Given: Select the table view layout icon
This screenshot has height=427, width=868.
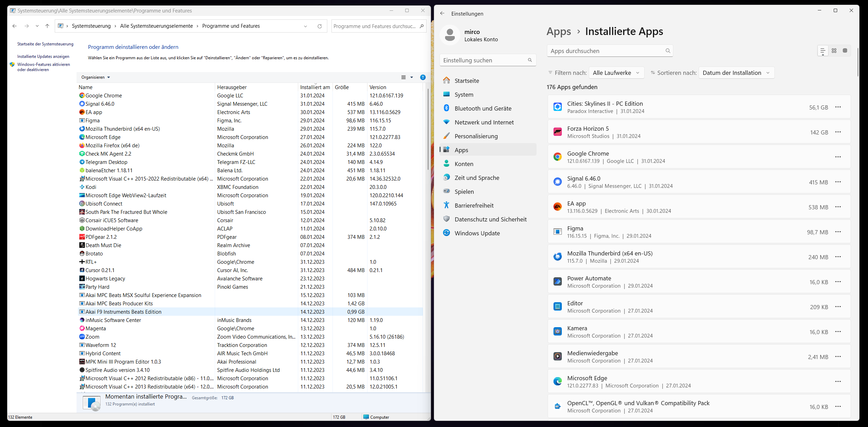Looking at the screenshot, I should (845, 51).
